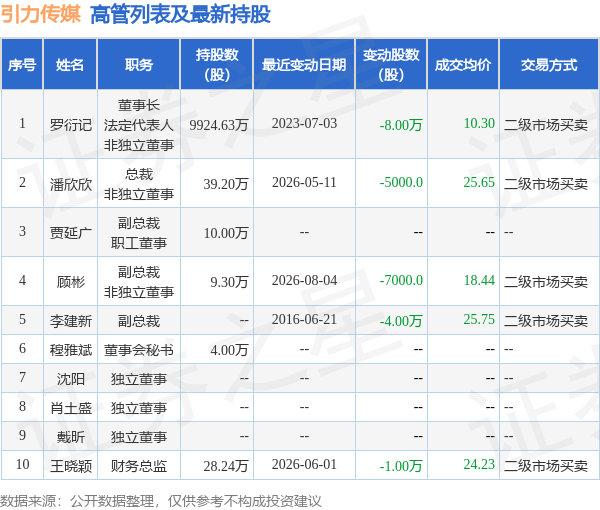The height and width of the screenshot is (510, 600).
Task: Click 二级市场买卖 in 王晓颖's row
Action: (x=546, y=466)
